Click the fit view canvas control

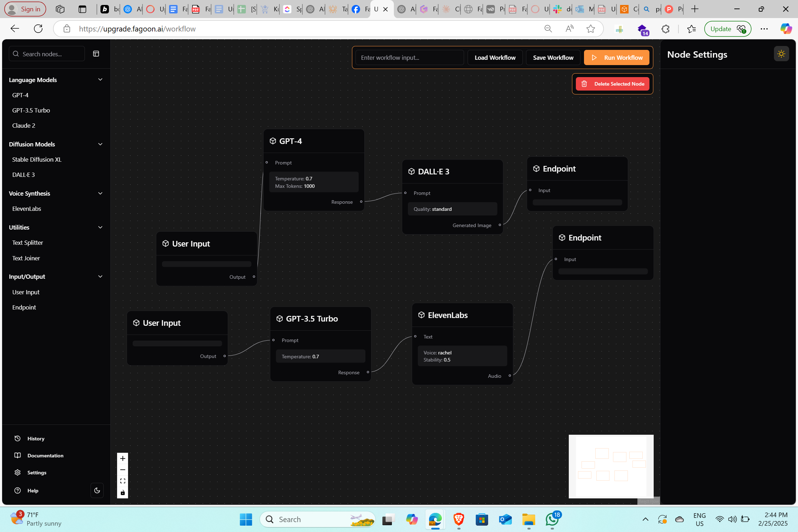(x=123, y=481)
